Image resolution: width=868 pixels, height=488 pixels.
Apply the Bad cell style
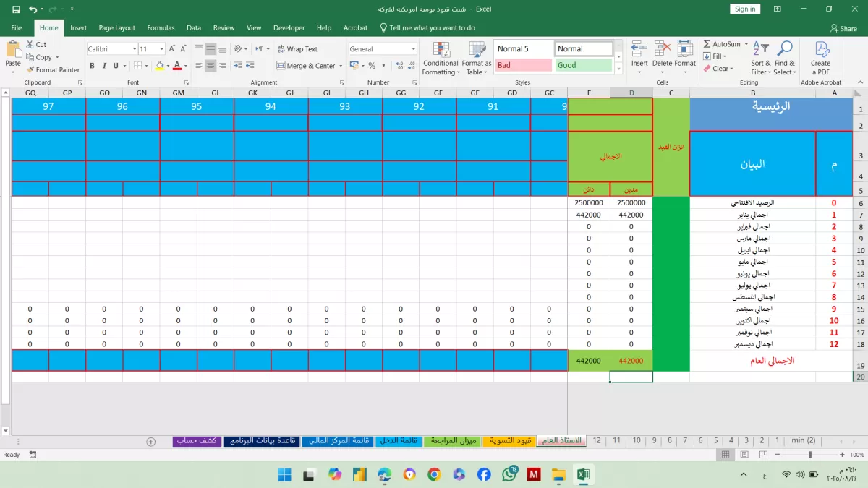[522, 65]
